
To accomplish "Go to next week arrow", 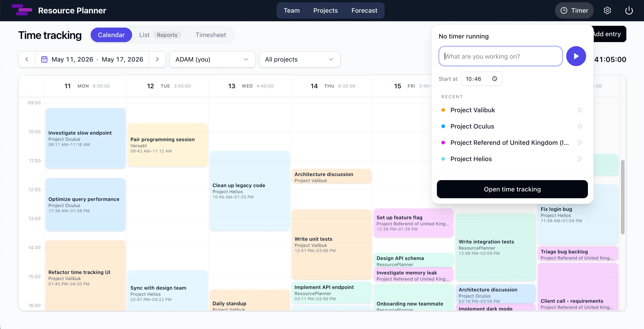I will (x=157, y=59).
